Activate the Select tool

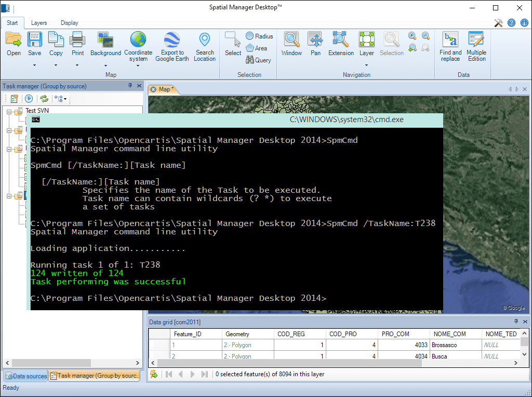tap(233, 39)
